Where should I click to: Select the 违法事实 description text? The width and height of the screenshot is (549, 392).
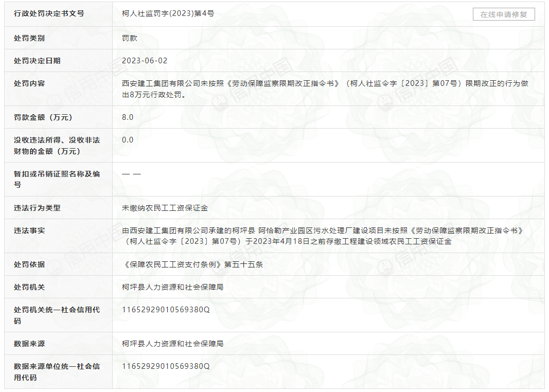click(323, 236)
